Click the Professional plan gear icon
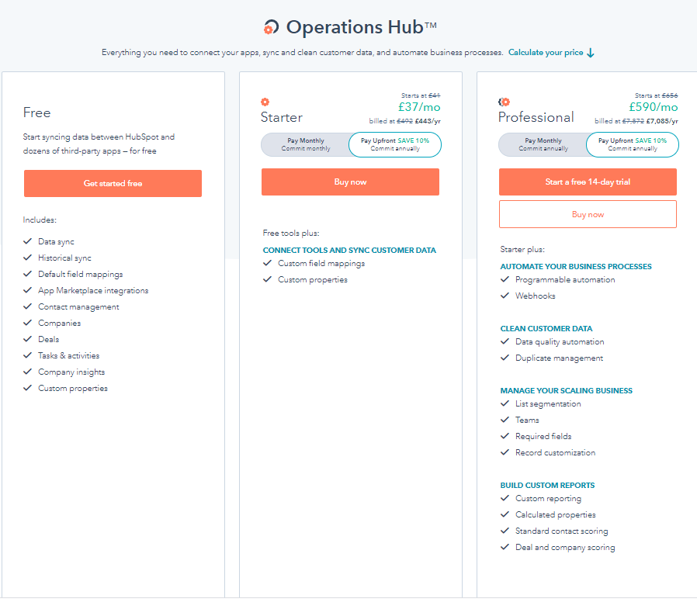The height and width of the screenshot is (616, 697). click(x=504, y=102)
